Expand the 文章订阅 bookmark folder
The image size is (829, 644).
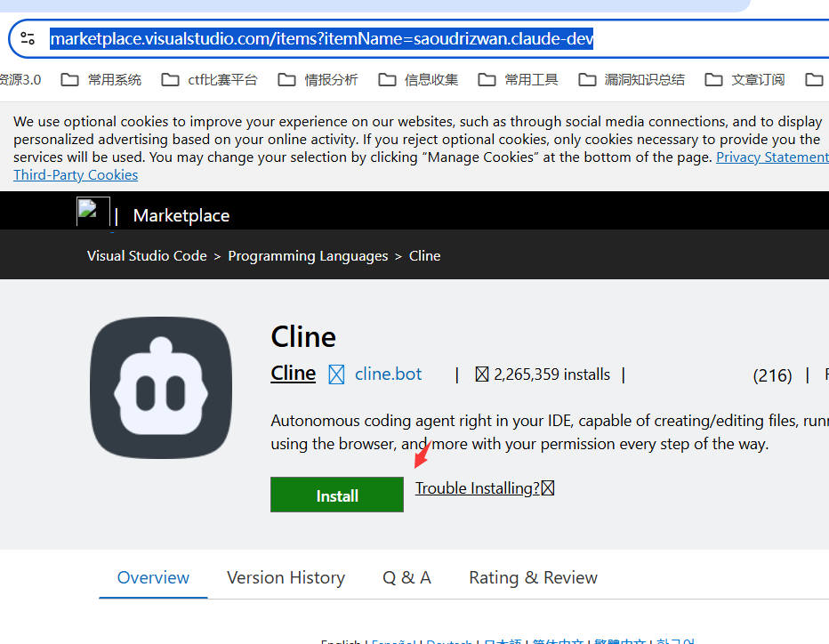[x=745, y=80]
